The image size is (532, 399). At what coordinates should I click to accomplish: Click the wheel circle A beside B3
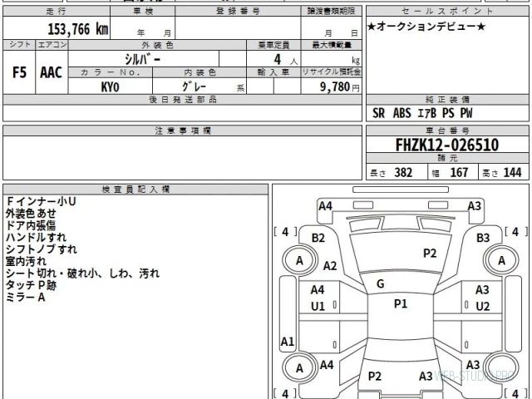[x=501, y=260]
